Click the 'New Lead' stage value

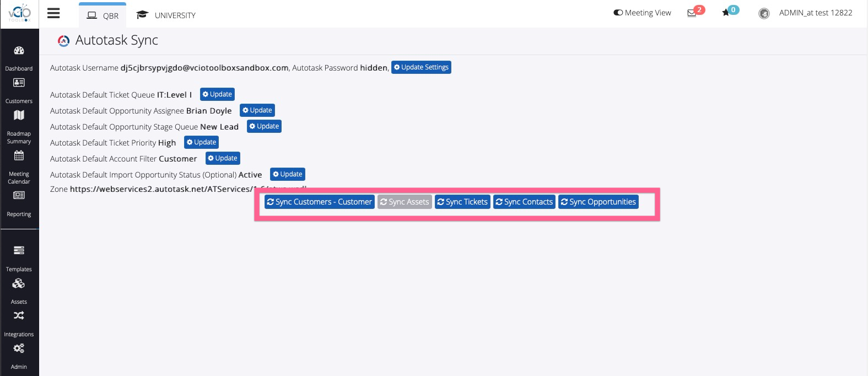(x=219, y=127)
